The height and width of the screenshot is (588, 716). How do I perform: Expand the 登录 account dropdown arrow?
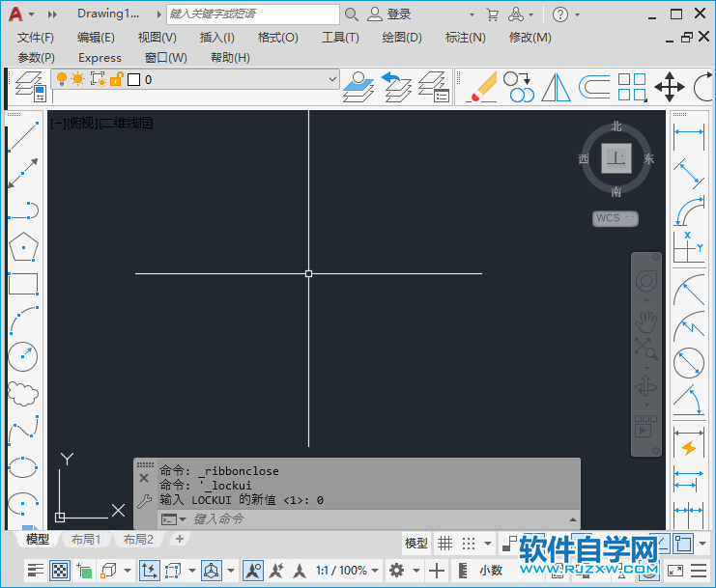(x=472, y=15)
